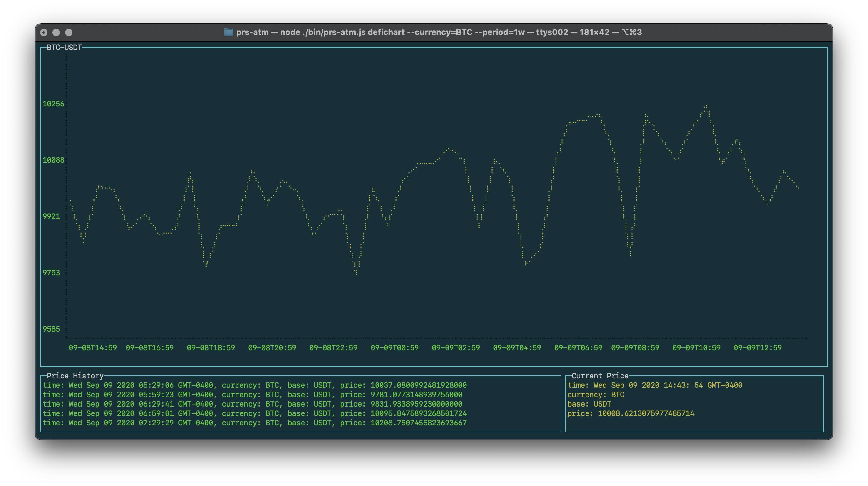The width and height of the screenshot is (868, 486).
Task: Click the 9921 y-axis label
Action: click(x=51, y=216)
